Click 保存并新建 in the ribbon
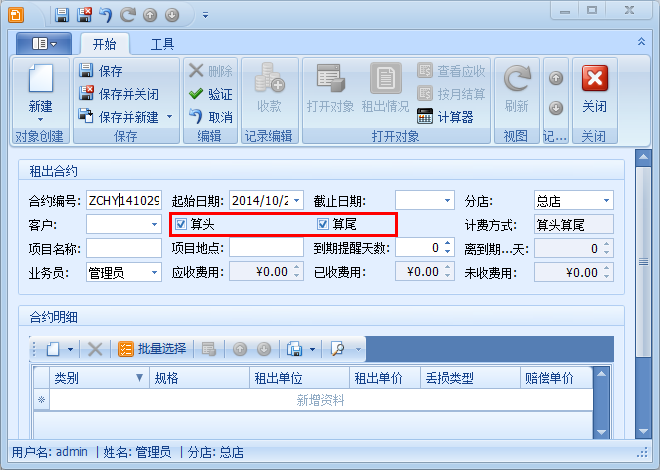660x470 pixels. (119, 117)
